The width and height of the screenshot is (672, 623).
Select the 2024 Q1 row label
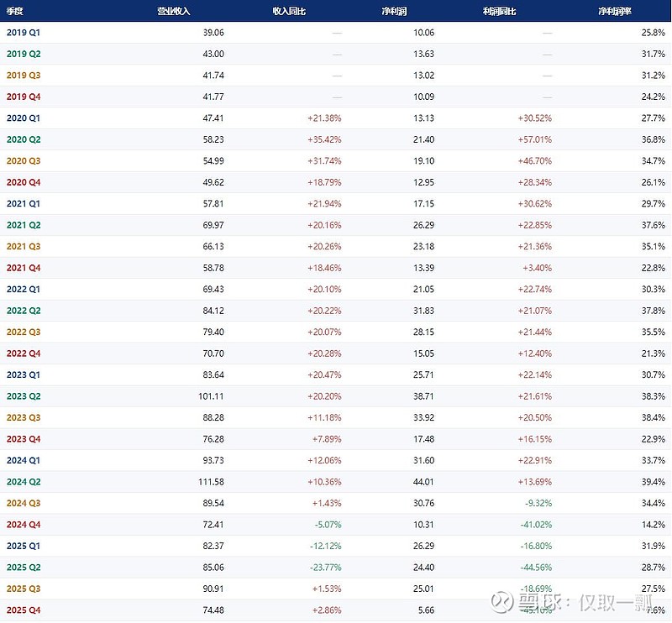point(24,461)
